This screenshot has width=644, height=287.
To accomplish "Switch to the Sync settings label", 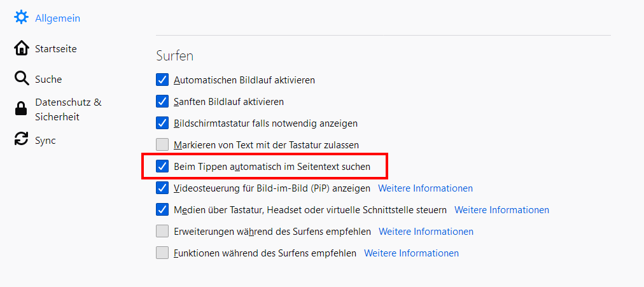I will pyautogui.click(x=45, y=140).
